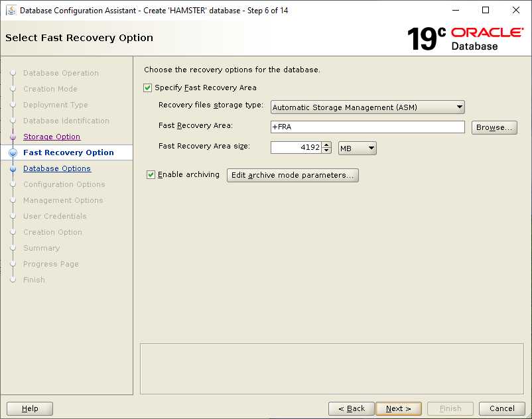Click the 'Select Fast Recovery Option' heading
532x419 pixels.
tap(79, 38)
